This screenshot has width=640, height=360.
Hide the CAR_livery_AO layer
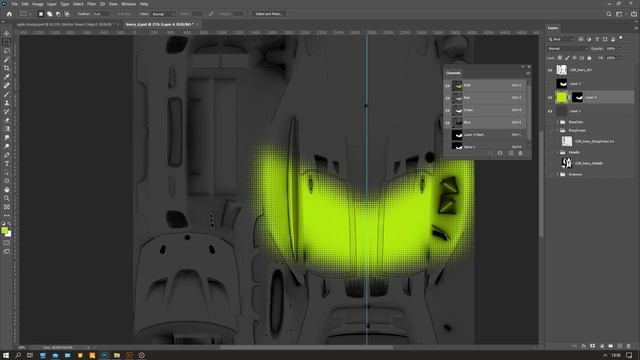pos(550,70)
